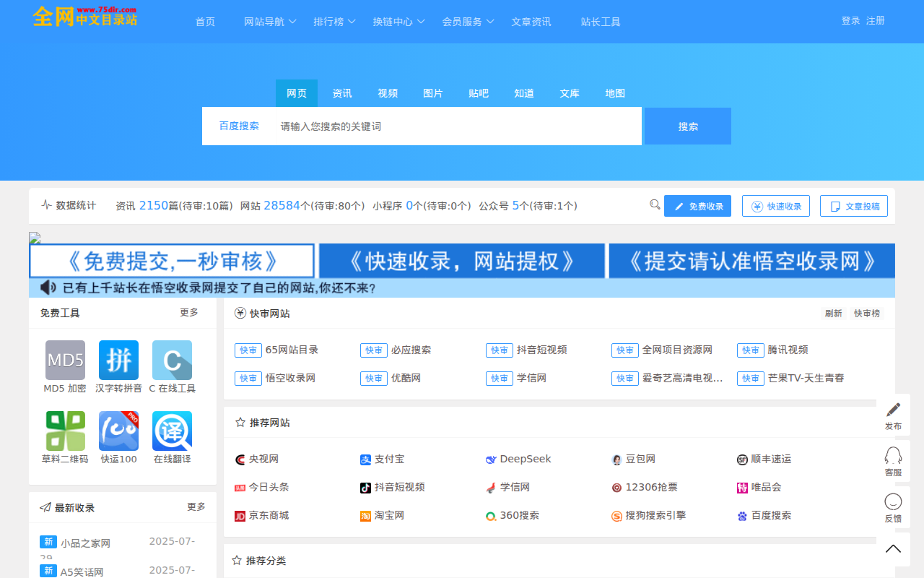The height and width of the screenshot is (578, 924).
Task: Click the 唯品会 site icon
Action: point(742,488)
